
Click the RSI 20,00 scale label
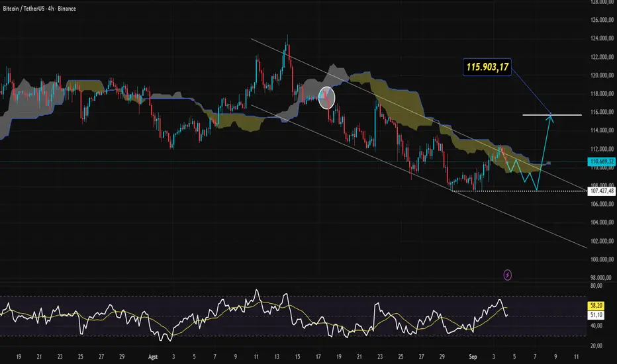pos(596,346)
